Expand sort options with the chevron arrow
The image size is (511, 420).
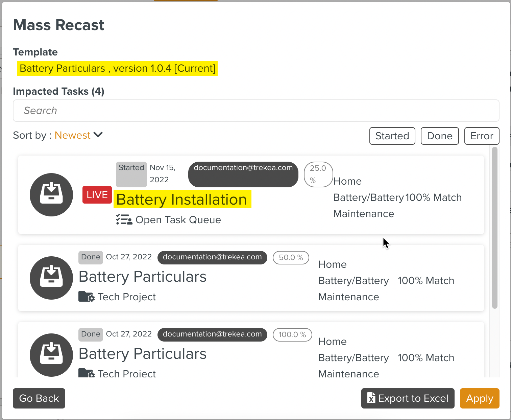coord(98,135)
